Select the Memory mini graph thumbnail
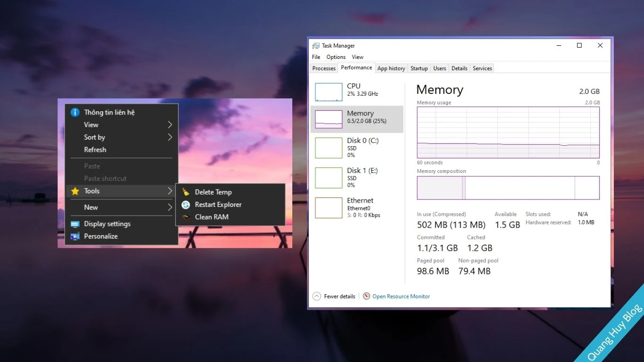This screenshot has height=362, width=644. click(x=329, y=119)
